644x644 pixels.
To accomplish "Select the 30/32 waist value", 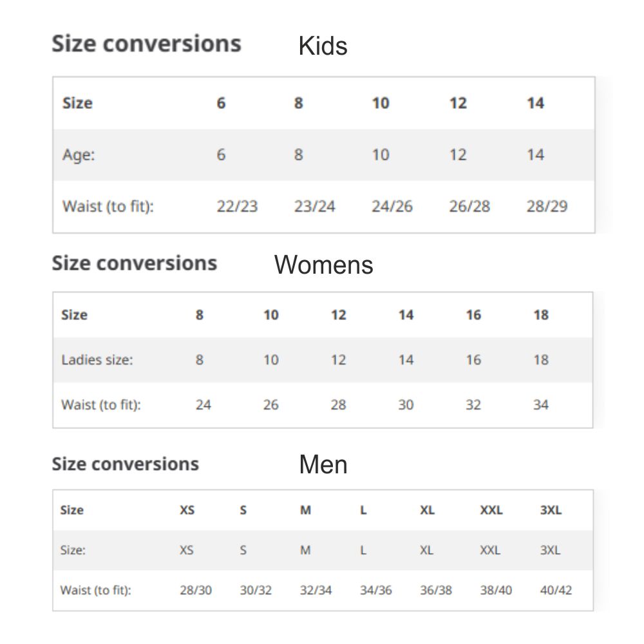I will (x=256, y=590).
